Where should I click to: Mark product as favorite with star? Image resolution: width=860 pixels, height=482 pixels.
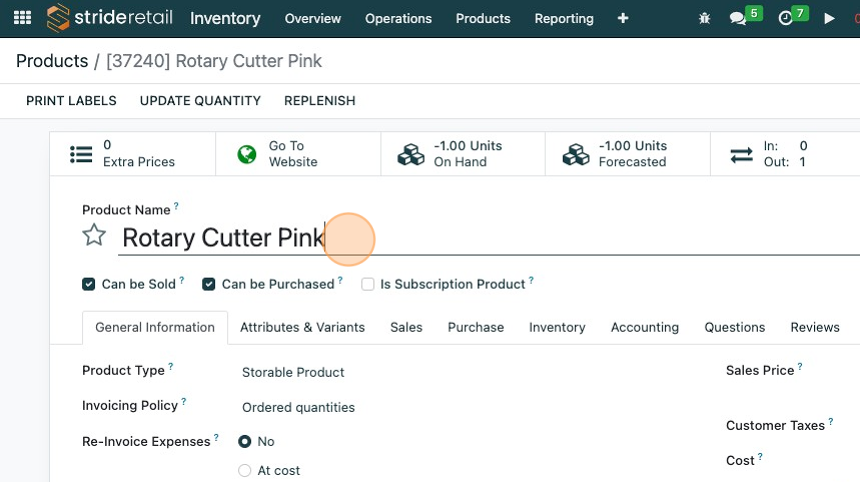[x=94, y=236]
